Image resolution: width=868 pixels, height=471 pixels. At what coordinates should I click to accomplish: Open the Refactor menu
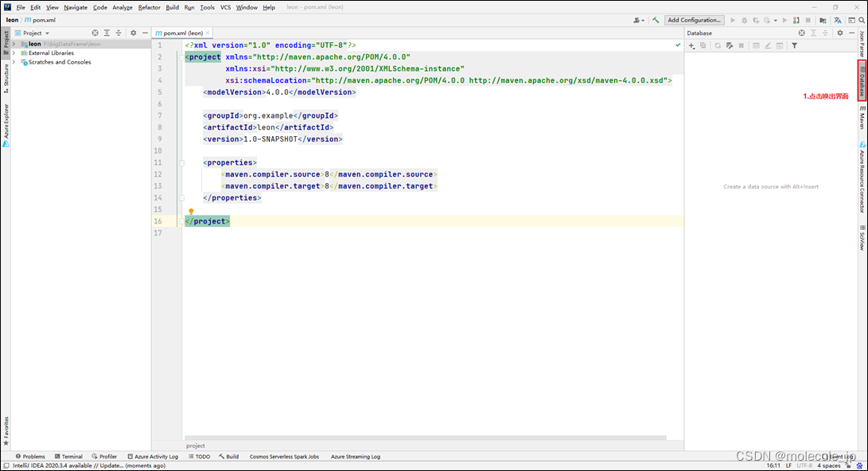click(149, 7)
